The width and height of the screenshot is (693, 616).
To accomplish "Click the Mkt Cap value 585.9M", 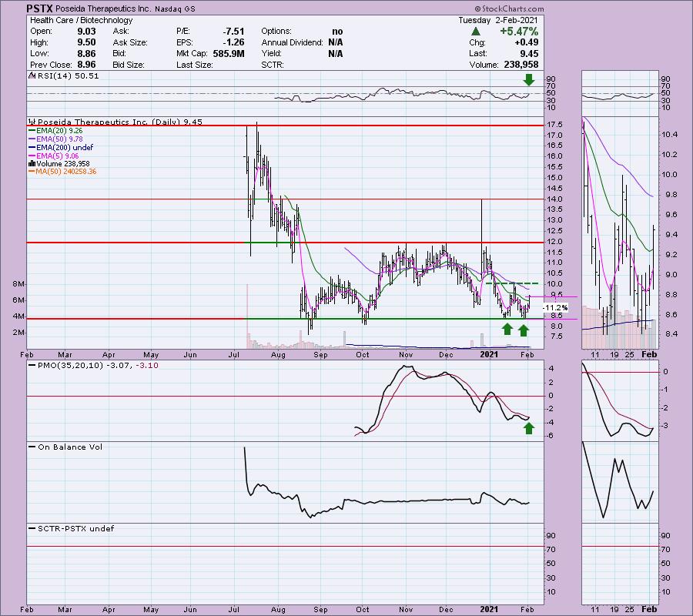I will click(x=228, y=53).
